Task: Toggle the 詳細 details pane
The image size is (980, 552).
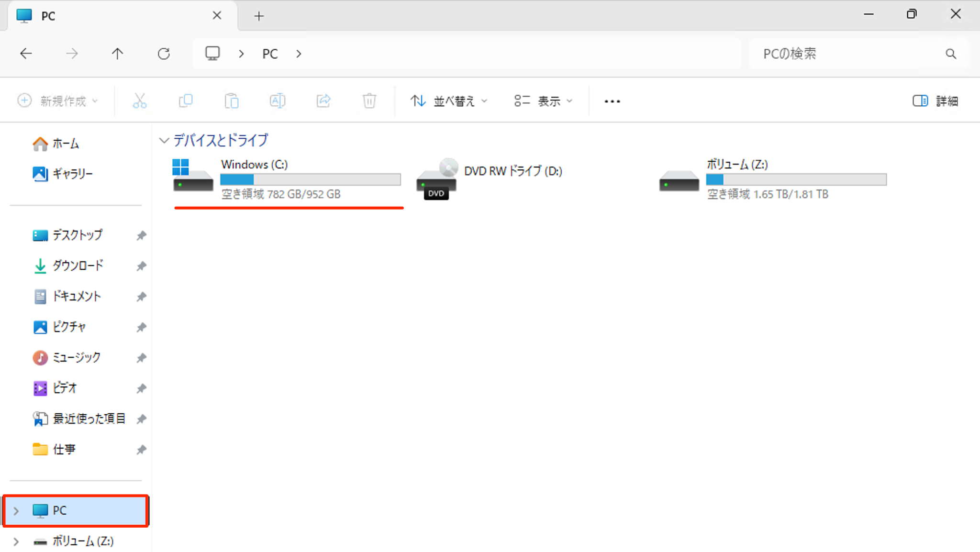Action: coord(935,100)
